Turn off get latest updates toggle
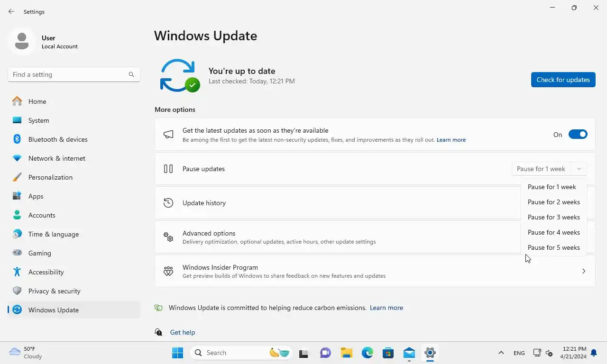 coord(578,135)
